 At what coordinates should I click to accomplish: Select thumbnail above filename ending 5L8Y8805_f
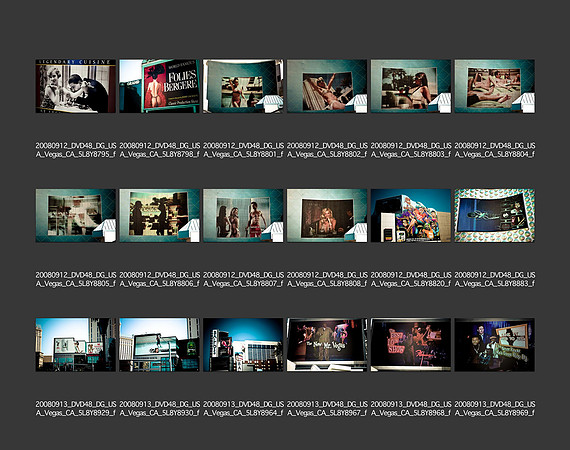point(76,216)
